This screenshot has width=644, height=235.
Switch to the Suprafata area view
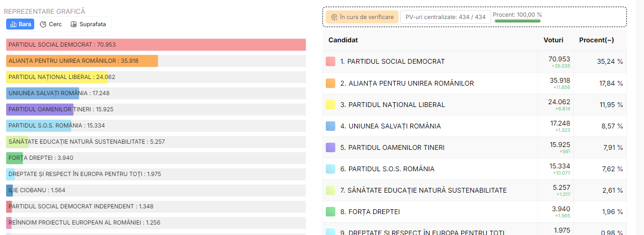(x=88, y=24)
